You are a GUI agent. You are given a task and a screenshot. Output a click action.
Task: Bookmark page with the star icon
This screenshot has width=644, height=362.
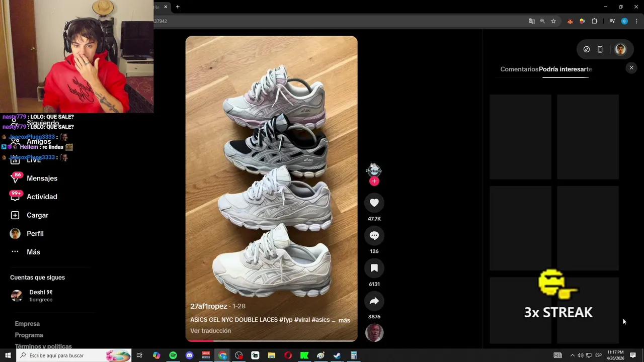pos(553,21)
